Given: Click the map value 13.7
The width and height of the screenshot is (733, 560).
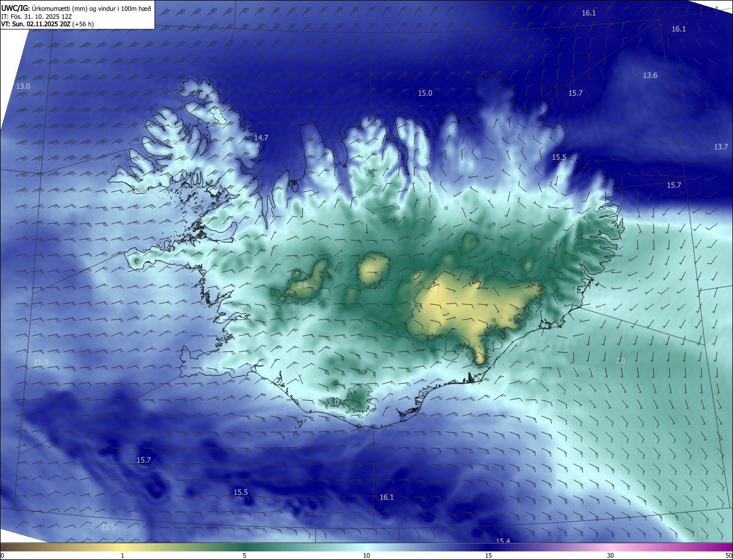Looking at the screenshot, I should pyautogui.click(x=721, y=147).
